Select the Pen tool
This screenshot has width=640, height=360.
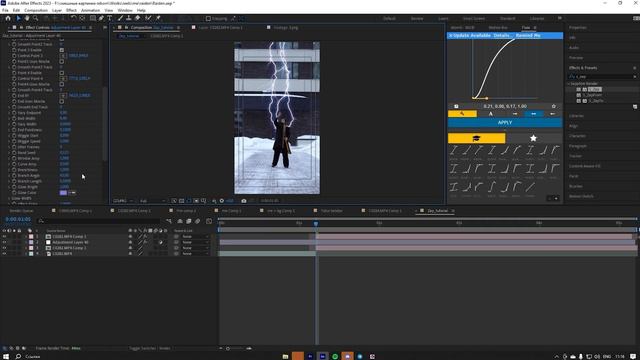(101, 18)
